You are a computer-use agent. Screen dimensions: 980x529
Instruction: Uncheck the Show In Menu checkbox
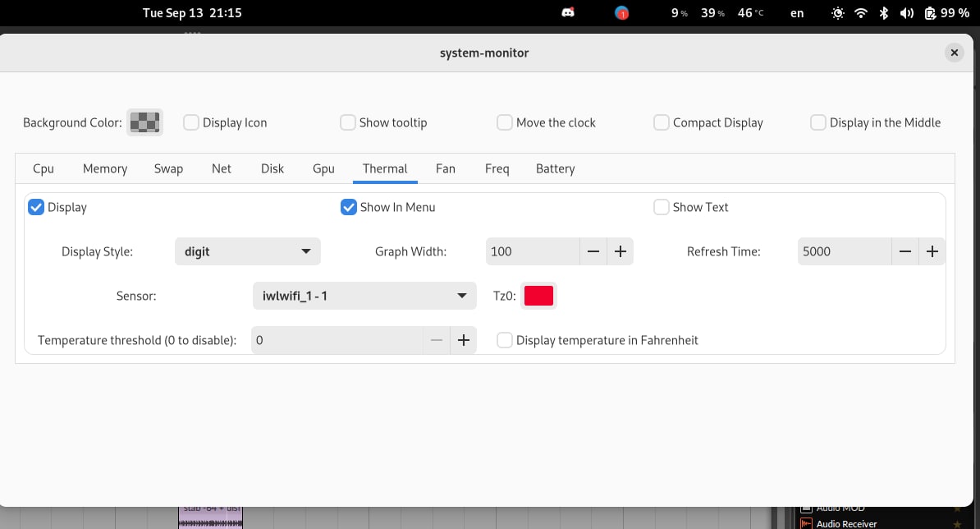click(x=349, y=207)
